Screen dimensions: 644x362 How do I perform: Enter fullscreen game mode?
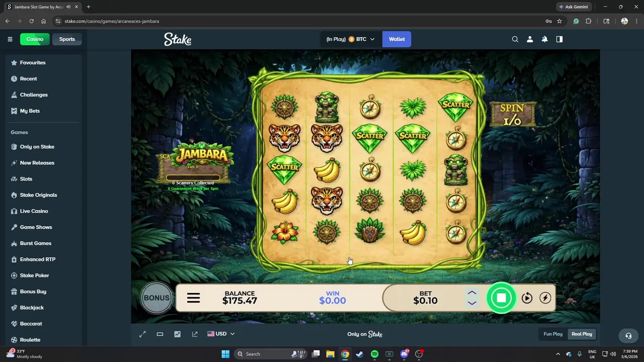coord(142,334)
